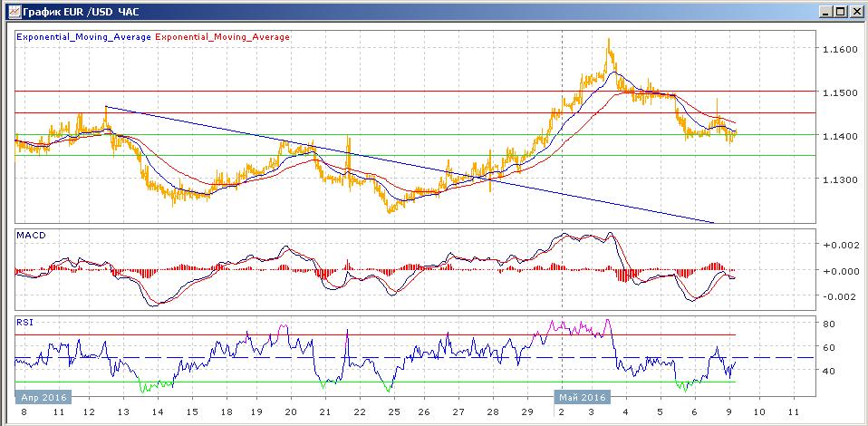Click the RSI axis value 60
The image size is (868, 426).
[x=829, y=347]
